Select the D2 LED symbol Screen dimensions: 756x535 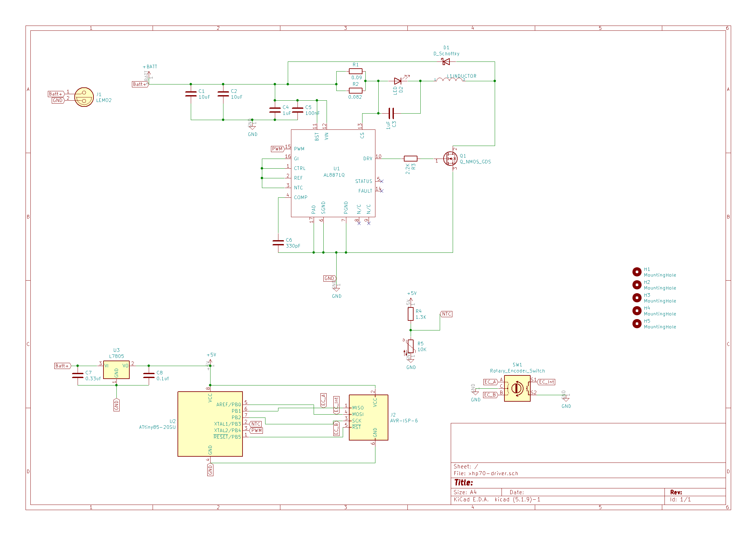tap(398, 81)
